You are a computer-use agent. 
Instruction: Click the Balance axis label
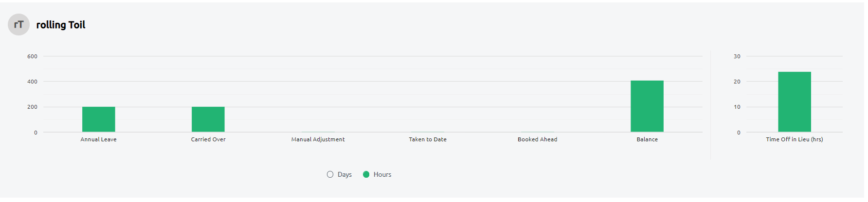pyautogui.click(x=647, y=139)
